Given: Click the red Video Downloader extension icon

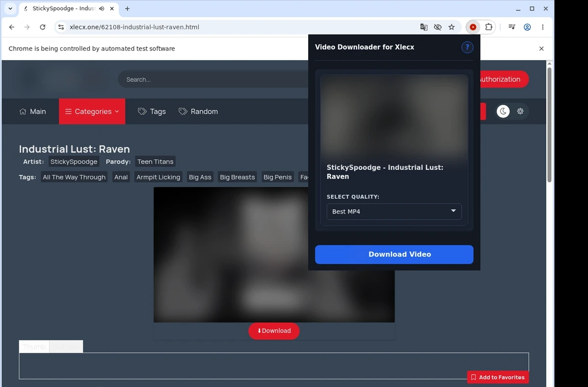Looking at the screenshot, I should coord(473,27).
